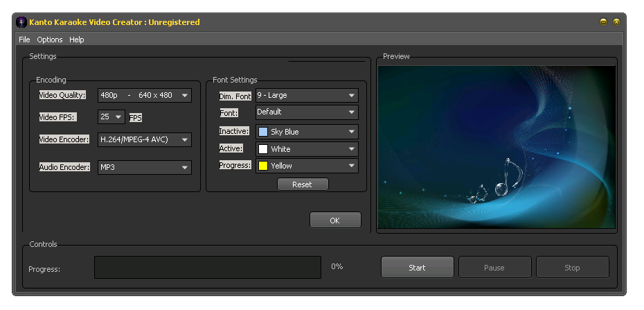Open the Font Default dropdown
This screenshot has width=644, height=310.
click(307, 112)
